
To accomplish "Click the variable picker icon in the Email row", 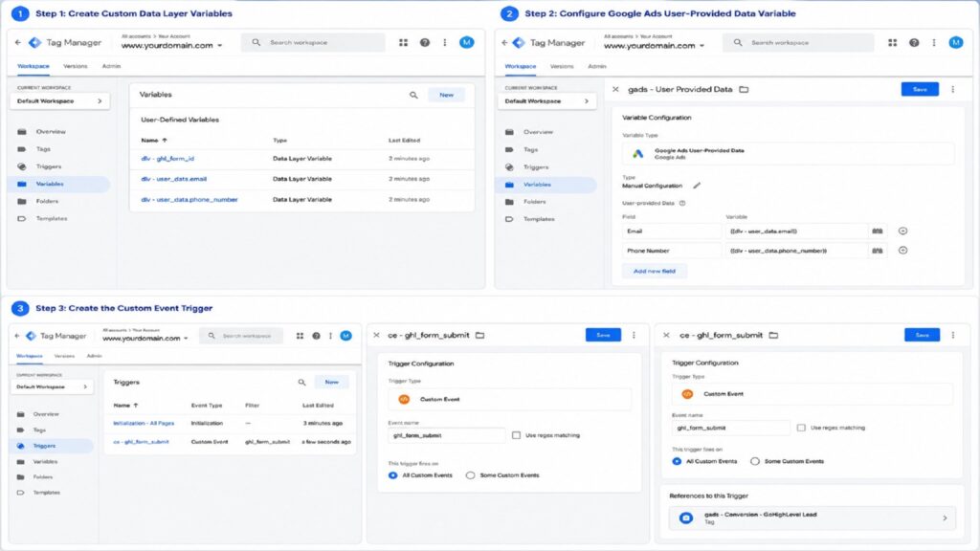I will 877,231.
